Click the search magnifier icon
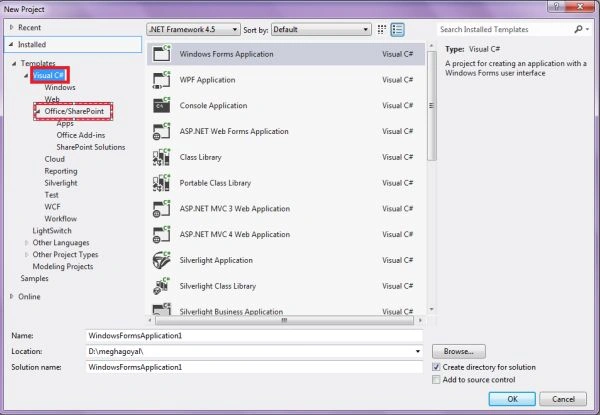The height and width of the screenshot is (415, 600). tap(578, 29)
